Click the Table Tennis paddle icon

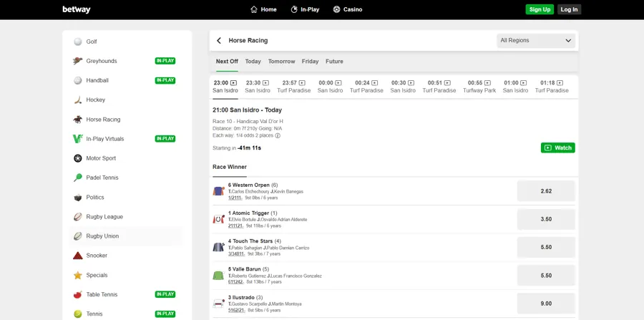pyautogui.click(x=77, y=294)
